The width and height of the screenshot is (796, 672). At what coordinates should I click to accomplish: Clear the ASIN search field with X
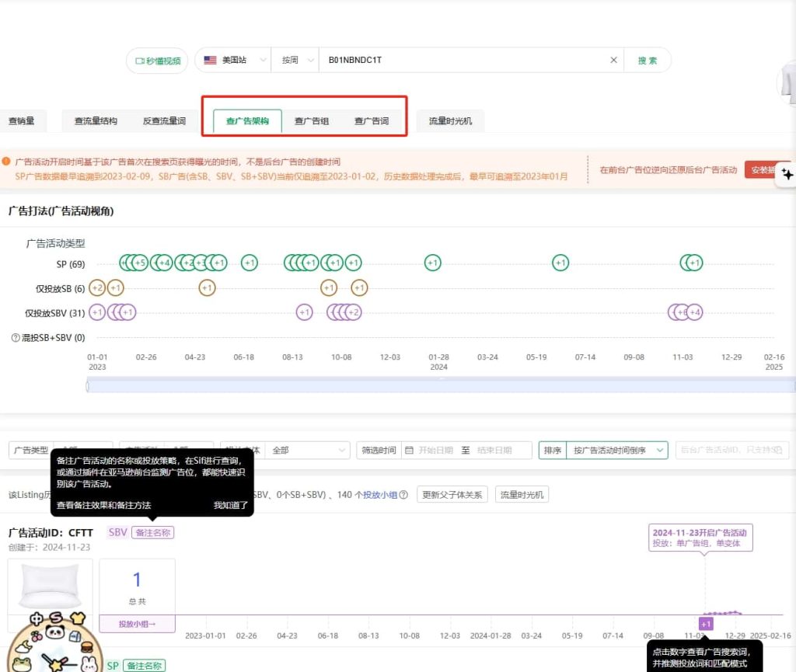[x=613, y=61]
